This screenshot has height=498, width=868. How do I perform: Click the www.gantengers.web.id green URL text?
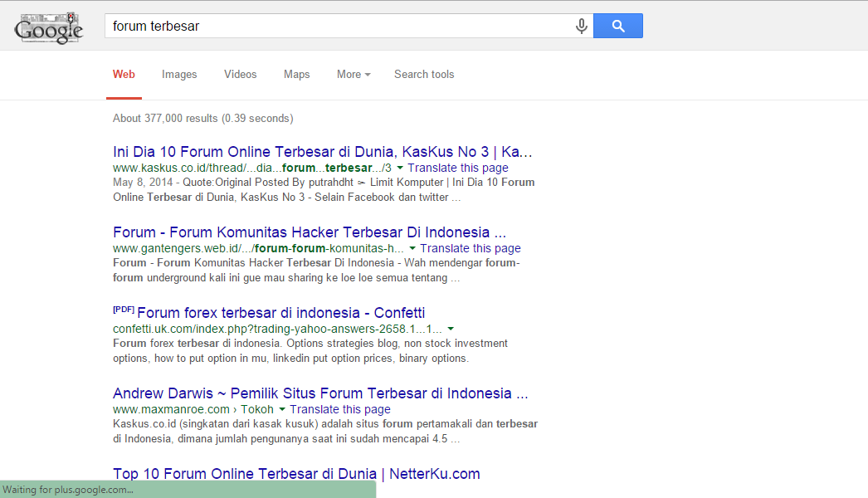pos(258,248)
